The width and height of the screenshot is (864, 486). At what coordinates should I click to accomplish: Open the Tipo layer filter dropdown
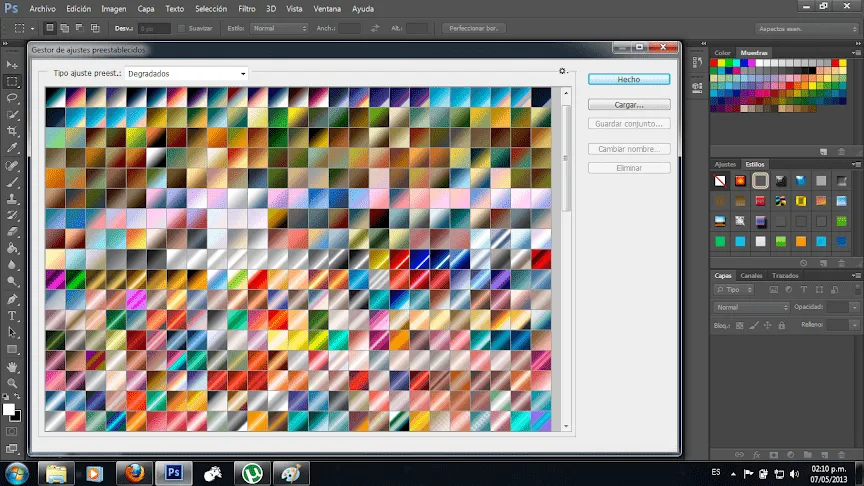click(x=734, y=290)
